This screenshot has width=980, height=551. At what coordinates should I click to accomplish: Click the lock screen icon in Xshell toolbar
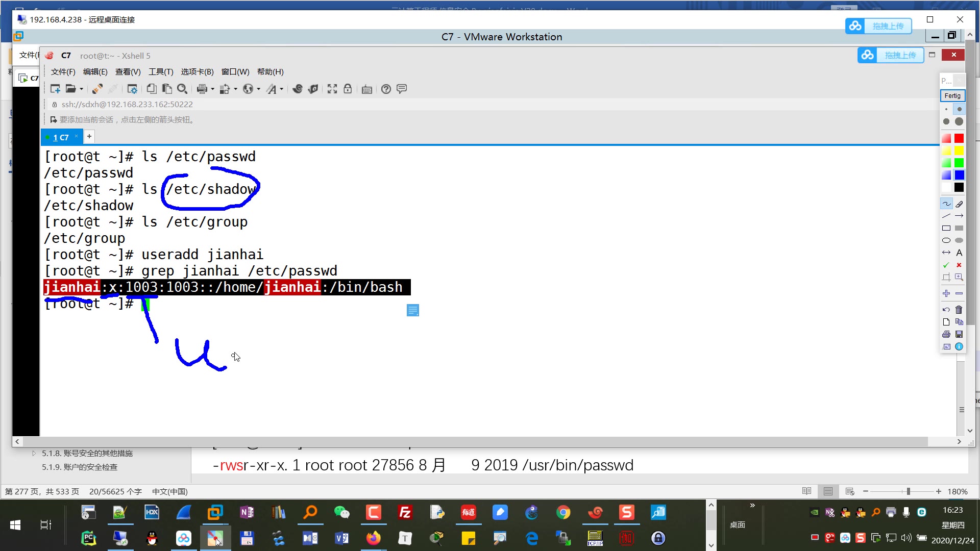coord(348,89)
